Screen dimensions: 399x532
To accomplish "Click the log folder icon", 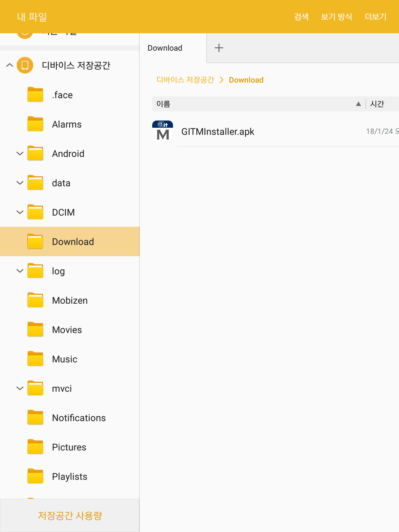I will point(35,271).
